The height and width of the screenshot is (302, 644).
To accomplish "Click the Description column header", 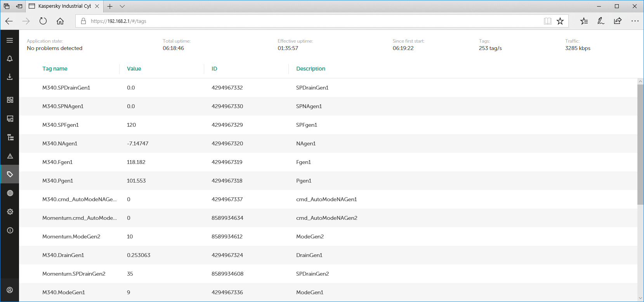I will click(311, 69).
